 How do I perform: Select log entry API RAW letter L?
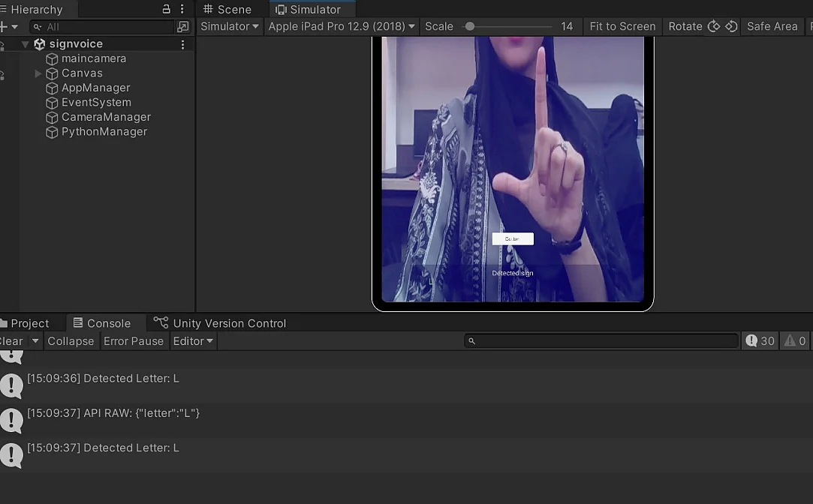click(407, 420)
